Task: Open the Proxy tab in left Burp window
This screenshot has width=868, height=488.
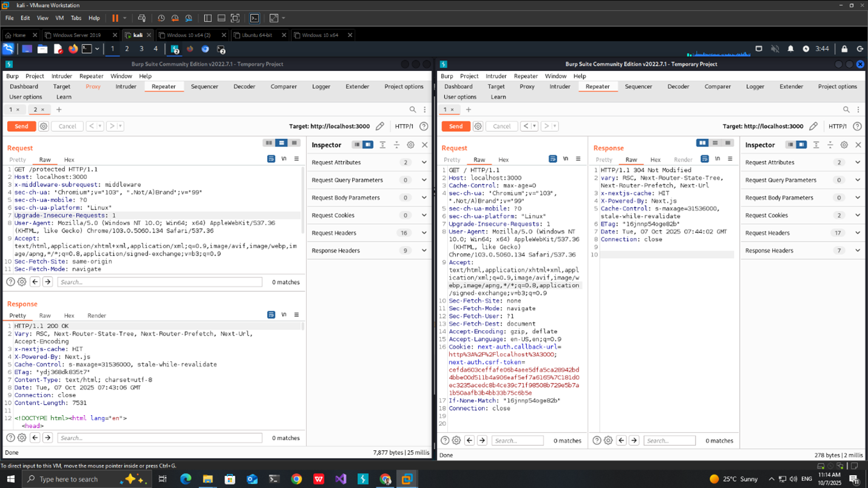Action: pyautogui.click(x=93, y=87)
